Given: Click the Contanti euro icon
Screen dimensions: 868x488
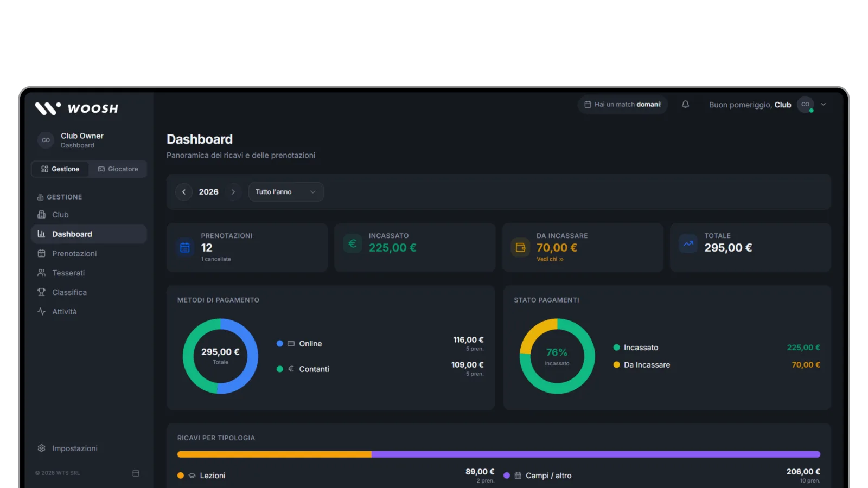Looking at the screenshot, I should (x=291, y=369).
